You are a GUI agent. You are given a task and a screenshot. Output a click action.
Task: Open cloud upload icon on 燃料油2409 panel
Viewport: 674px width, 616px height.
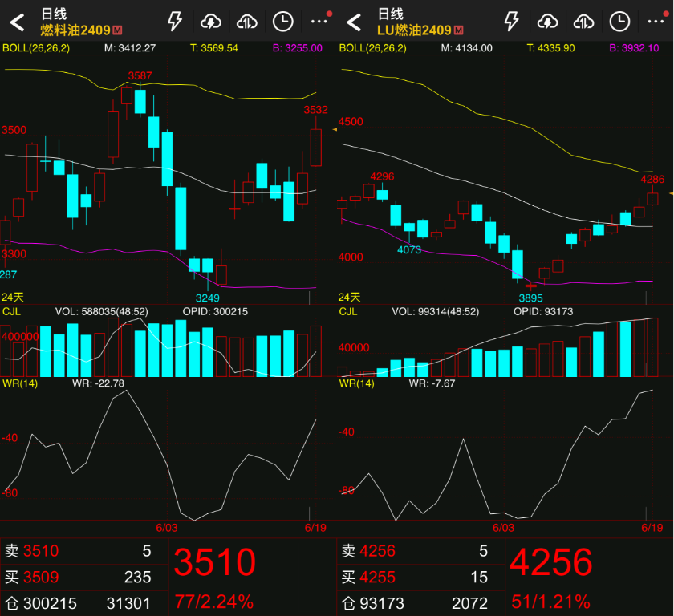(x=247, y=22)
